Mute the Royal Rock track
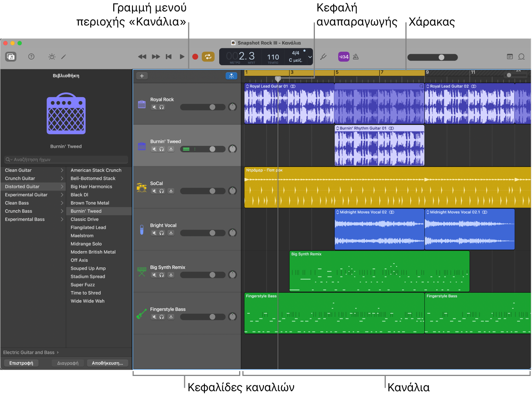532x398 pixels. 154,107
